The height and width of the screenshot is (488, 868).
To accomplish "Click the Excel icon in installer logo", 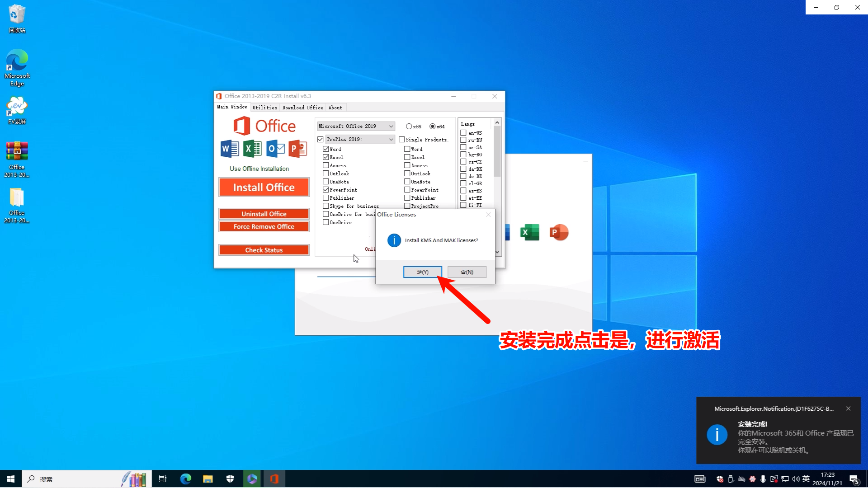I will (252, 149).
